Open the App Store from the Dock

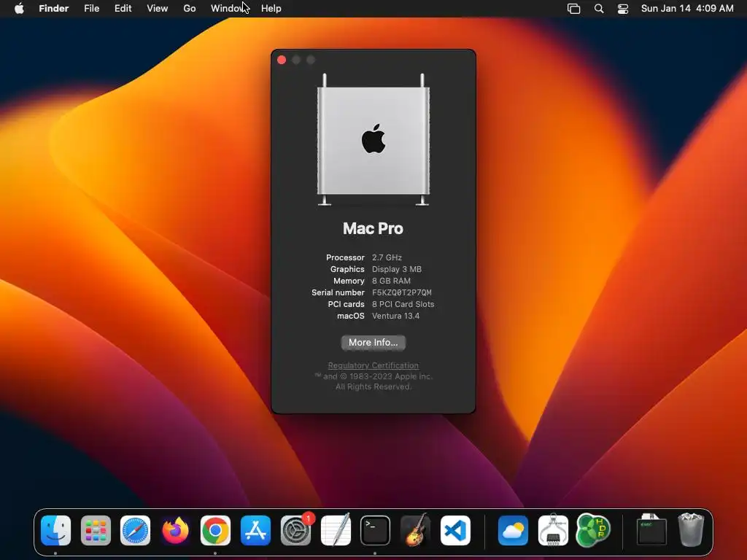coord(255,531)
